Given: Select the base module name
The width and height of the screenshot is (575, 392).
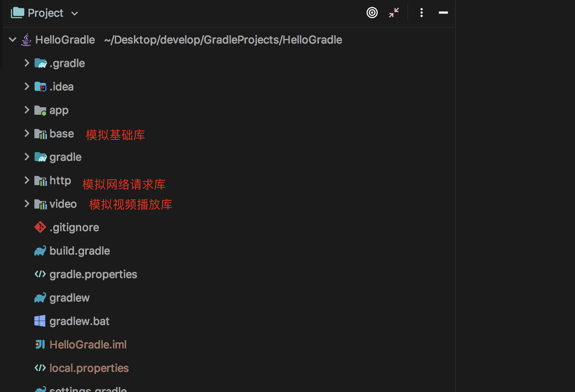Looking at the screenshot, I should click(62, 134).
